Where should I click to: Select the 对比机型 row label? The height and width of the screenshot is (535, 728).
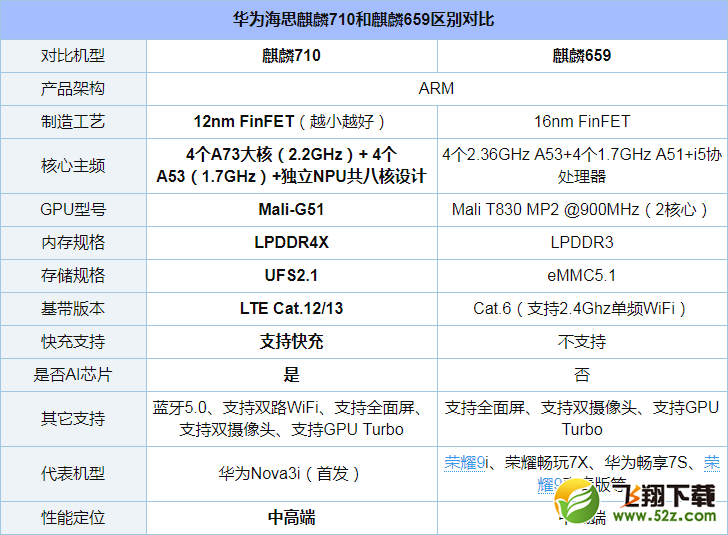coord(73,56)
